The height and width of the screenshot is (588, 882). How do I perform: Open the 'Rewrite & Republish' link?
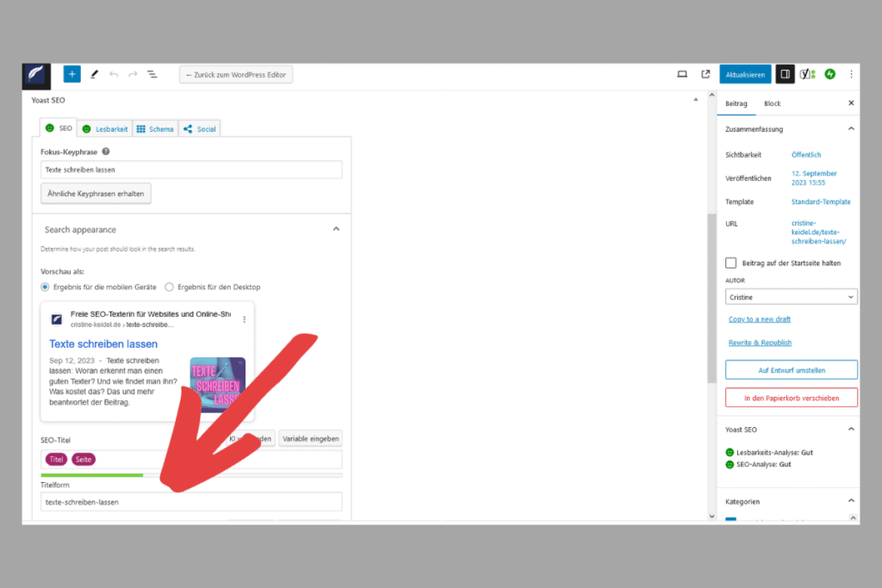[760, 343]
